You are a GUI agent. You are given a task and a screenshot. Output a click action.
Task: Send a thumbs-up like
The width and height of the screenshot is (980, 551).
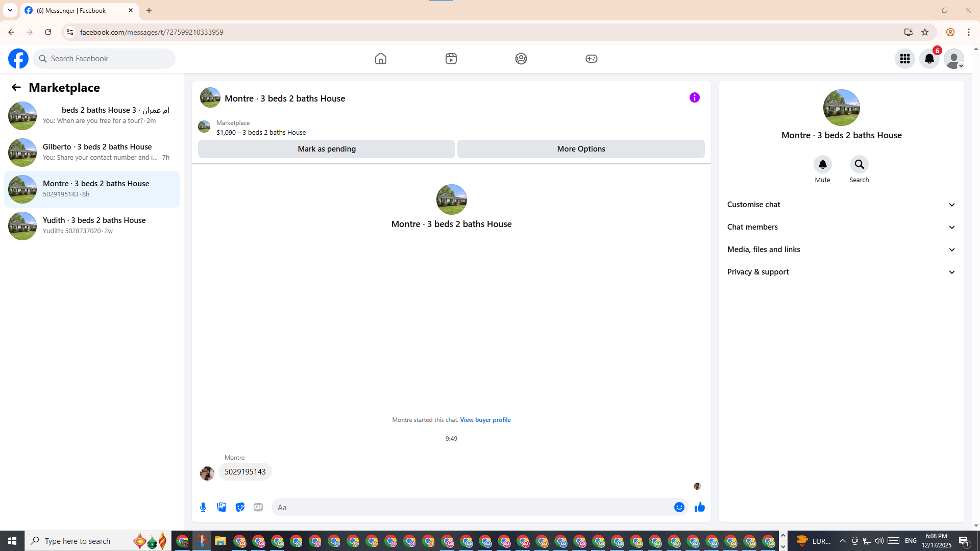click(699, 507)
